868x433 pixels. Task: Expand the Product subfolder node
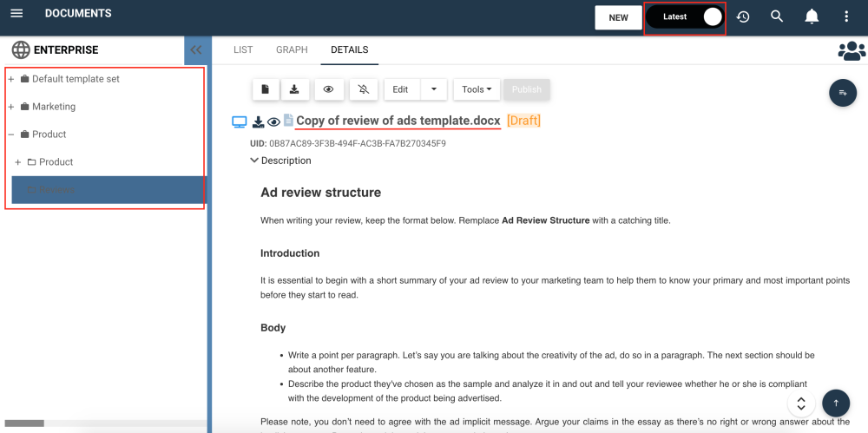pyautogui.click(x=17, y=162)
